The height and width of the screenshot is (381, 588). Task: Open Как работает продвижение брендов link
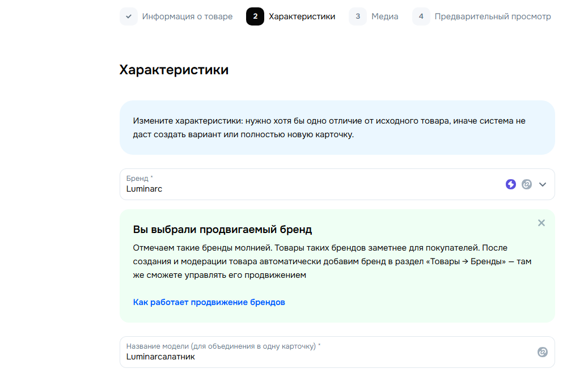[x=208, y=302]
